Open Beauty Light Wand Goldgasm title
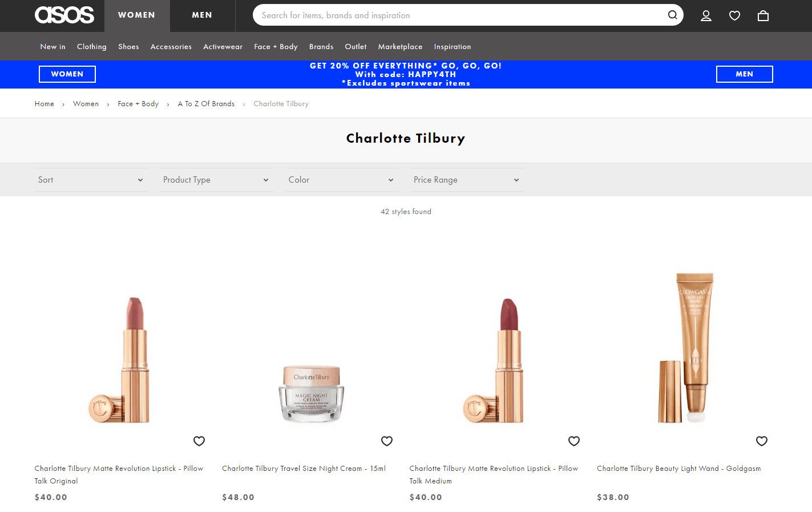 tap(679, 469)
